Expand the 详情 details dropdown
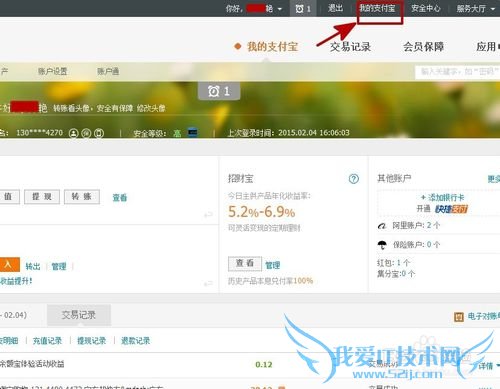The height and width of the screenshot is (389, 500). (488, 366)
